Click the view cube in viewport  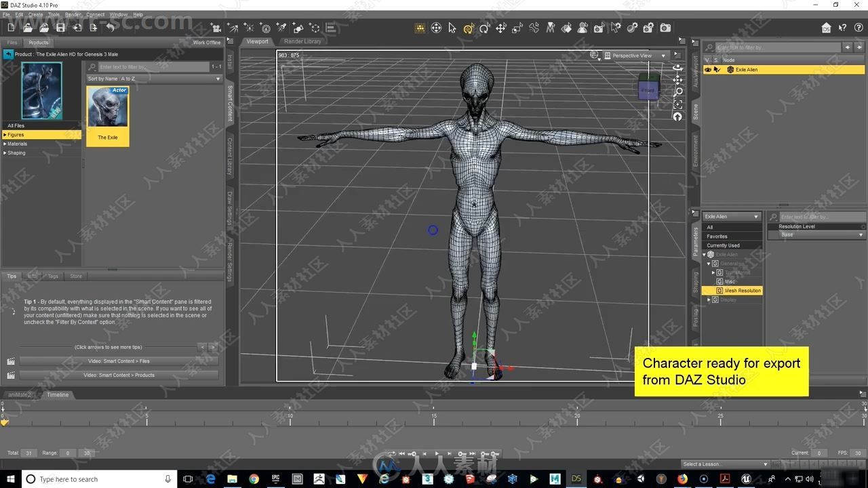(648, 88)
